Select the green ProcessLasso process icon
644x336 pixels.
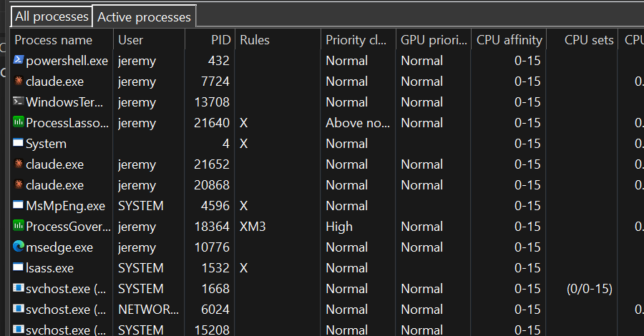[19, 122]
